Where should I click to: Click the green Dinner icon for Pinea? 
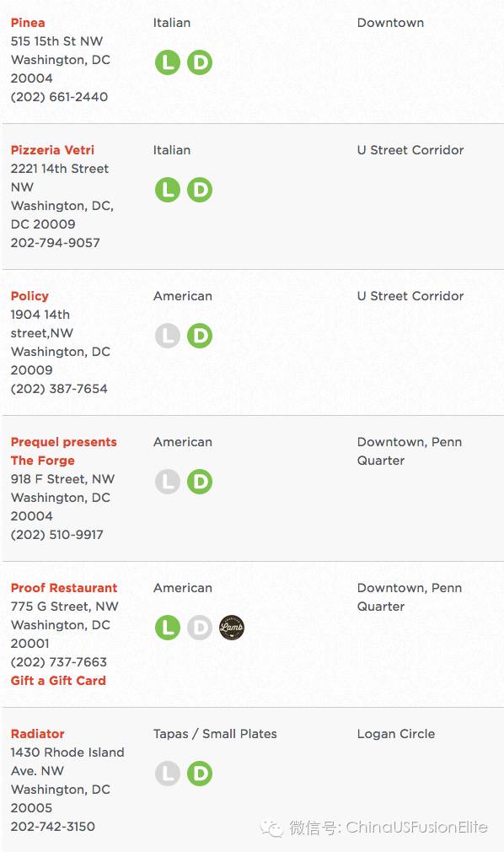point(200,62)
